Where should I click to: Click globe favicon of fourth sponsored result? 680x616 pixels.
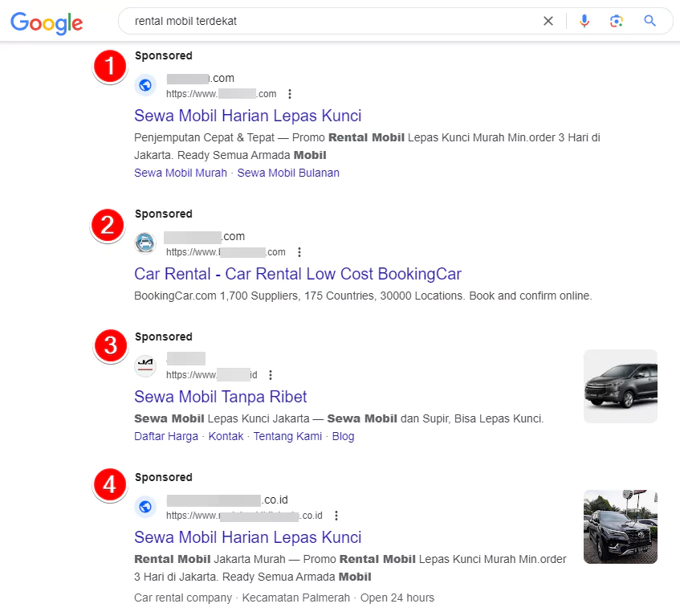click(x=145, y=506)
